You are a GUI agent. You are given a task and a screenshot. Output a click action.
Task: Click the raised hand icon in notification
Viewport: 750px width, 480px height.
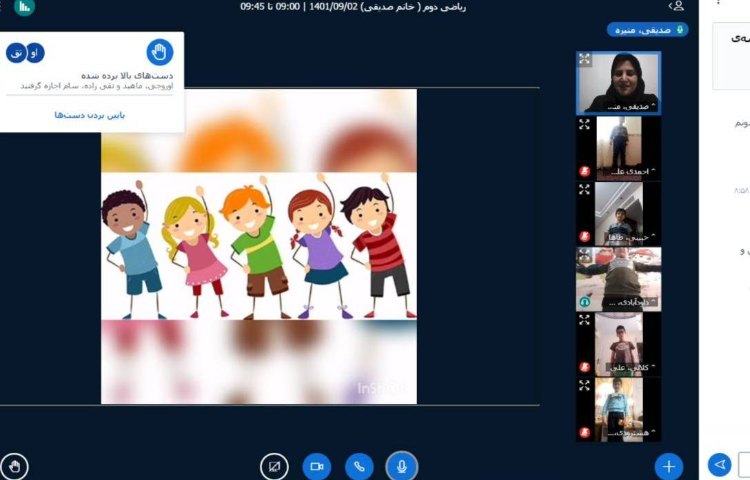pos(160,52)
